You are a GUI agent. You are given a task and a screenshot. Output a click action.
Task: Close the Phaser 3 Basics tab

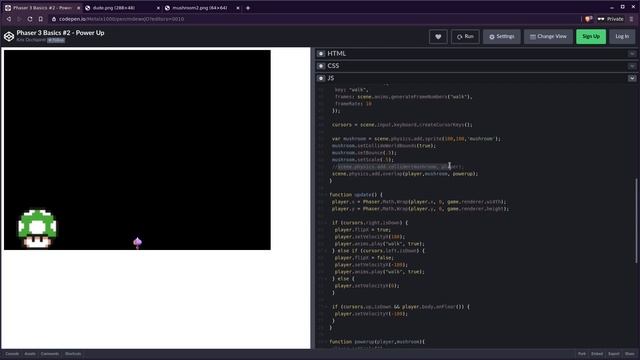(x=79, y=8)
